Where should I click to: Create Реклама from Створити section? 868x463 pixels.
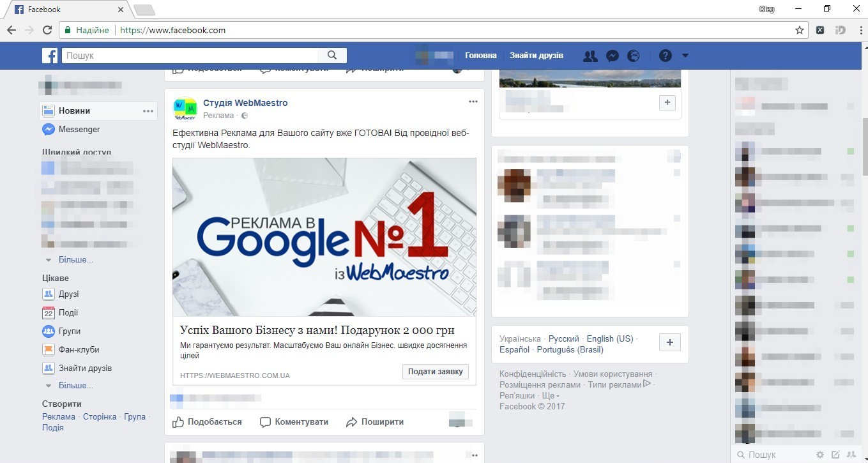[59, 417]
